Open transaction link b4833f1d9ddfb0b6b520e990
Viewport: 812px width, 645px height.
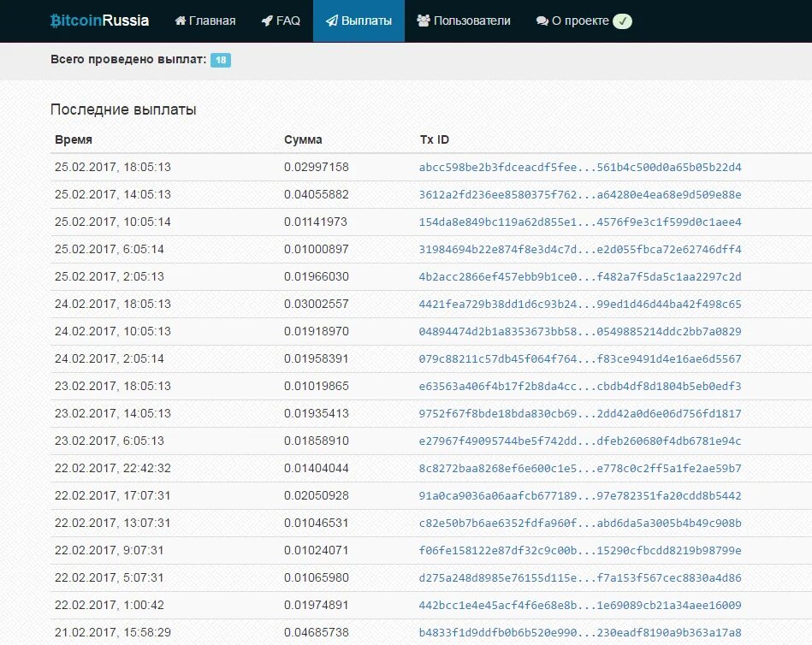tap(580, 632)
